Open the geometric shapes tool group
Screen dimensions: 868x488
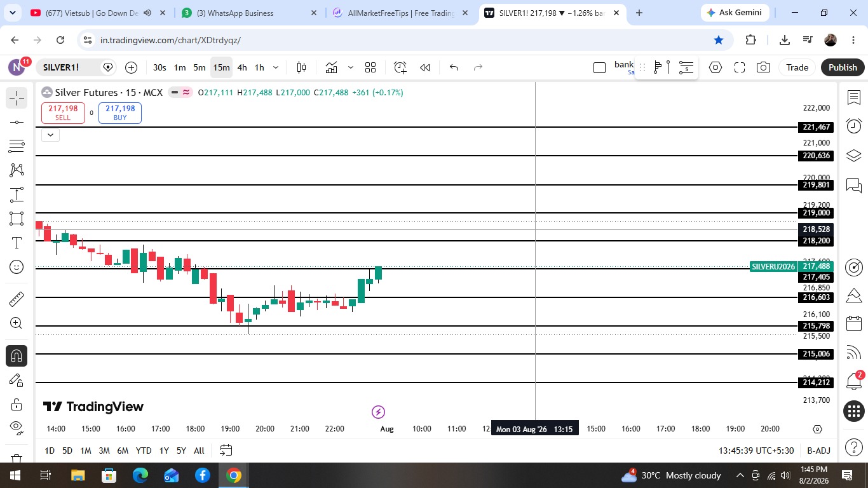[x=17, y=219]
